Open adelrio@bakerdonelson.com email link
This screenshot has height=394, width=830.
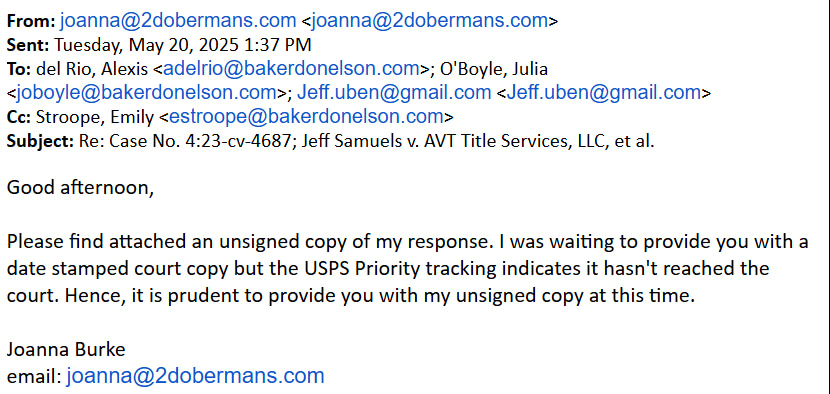[291, 69]
